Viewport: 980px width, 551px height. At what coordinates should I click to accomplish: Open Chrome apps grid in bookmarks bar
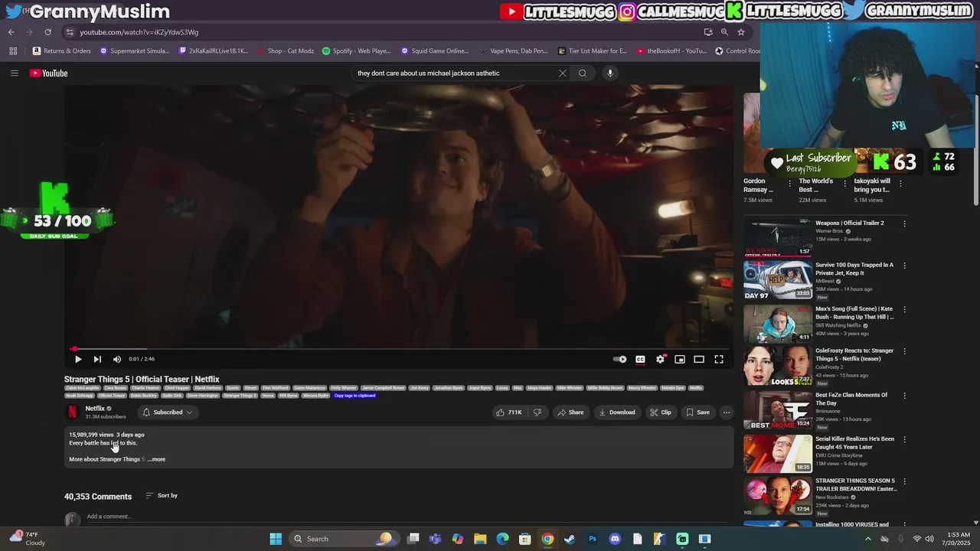(x=13, y=51)
